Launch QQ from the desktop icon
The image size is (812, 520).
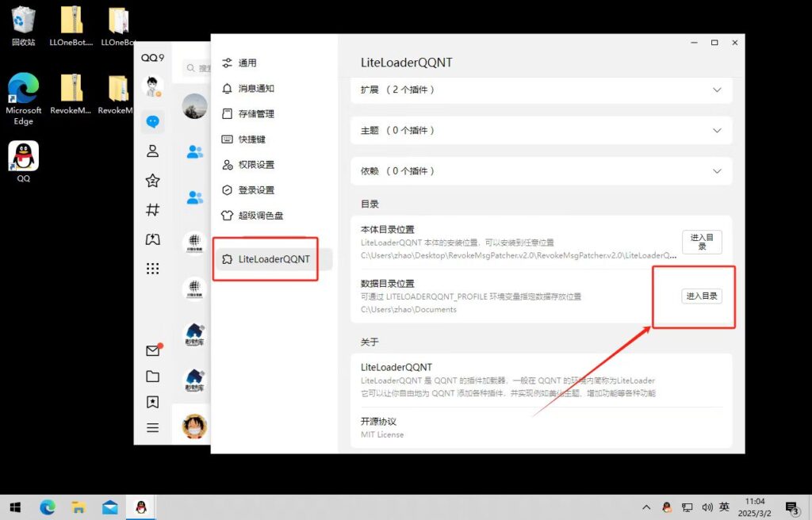click(23, 156)
